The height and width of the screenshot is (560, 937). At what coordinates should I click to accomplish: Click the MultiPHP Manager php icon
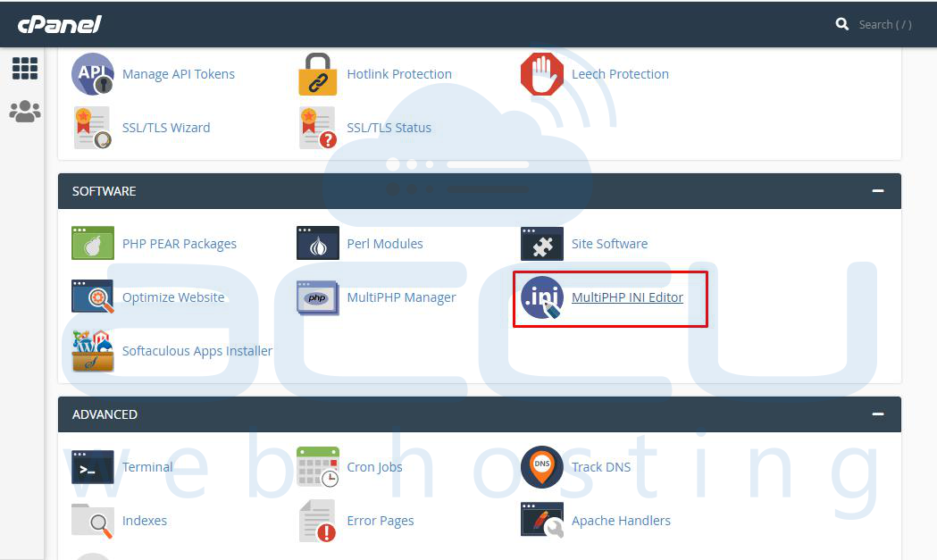tap(317, 297)
